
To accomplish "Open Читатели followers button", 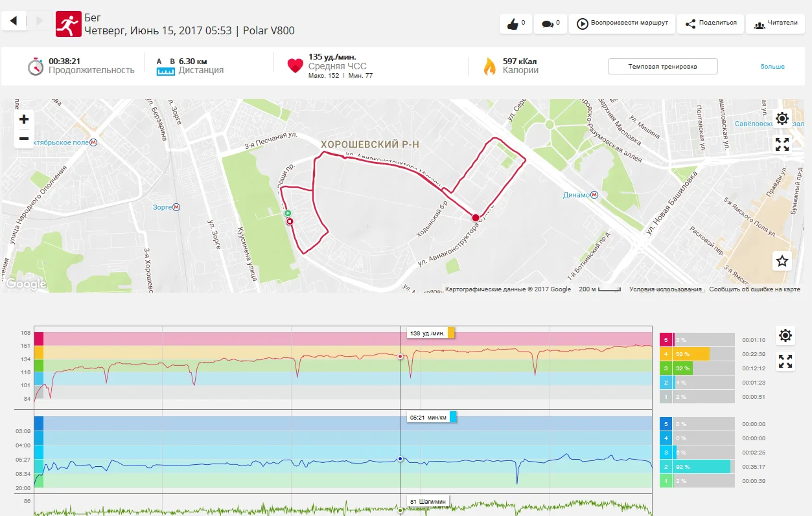I will [x=776, y=24].
